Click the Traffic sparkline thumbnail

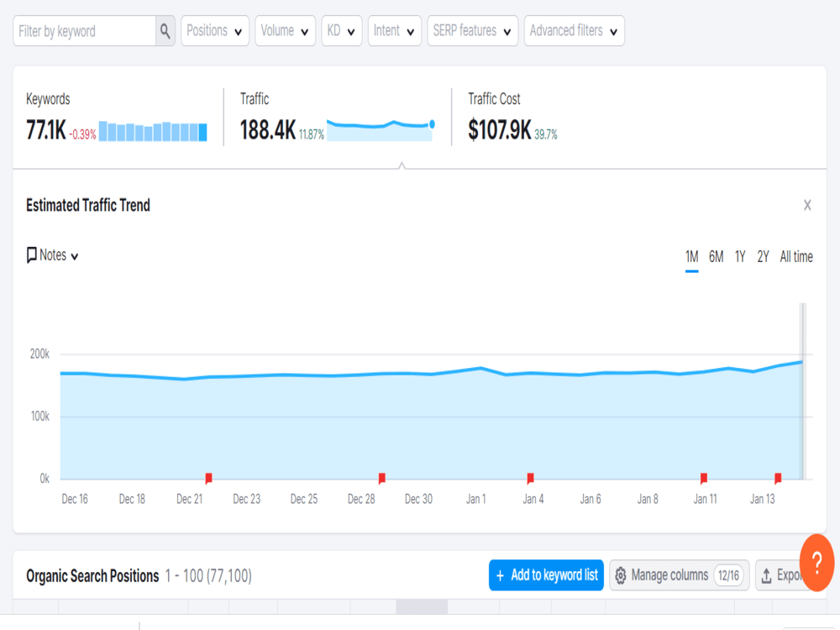[x=381, y=130]
